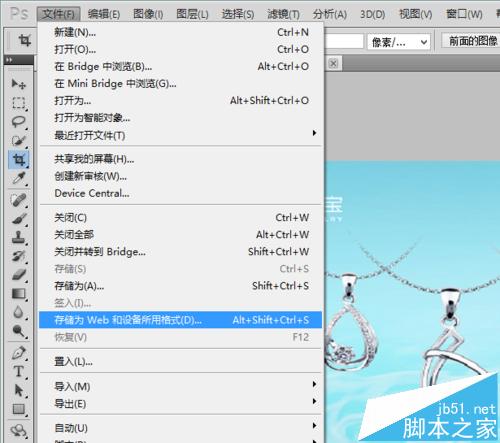Select the Move tool

click(x=19, y=83)
